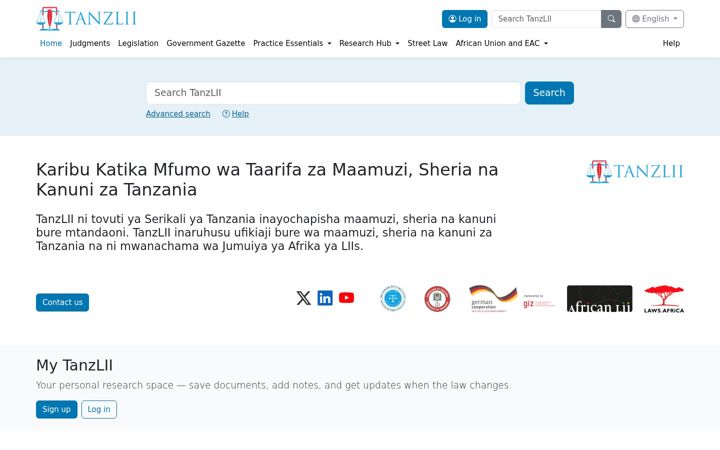Open the Legislation section

[x=138, y=43]
